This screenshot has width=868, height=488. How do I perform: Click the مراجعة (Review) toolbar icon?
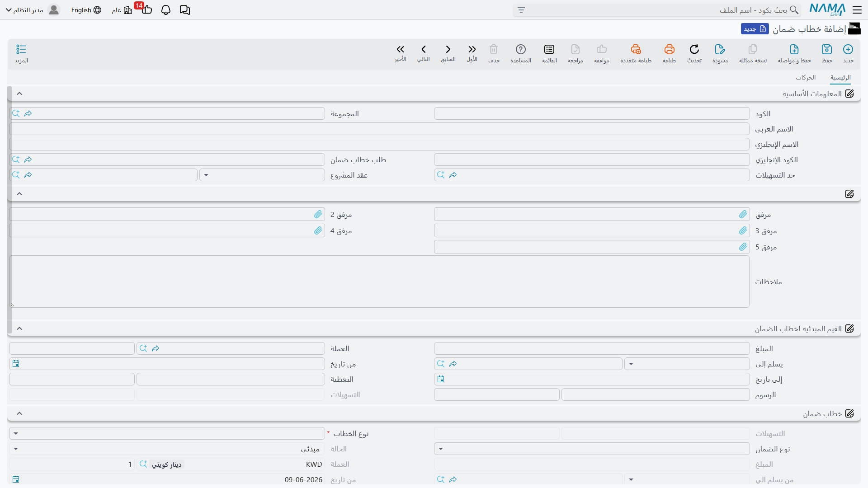point(576,49)
